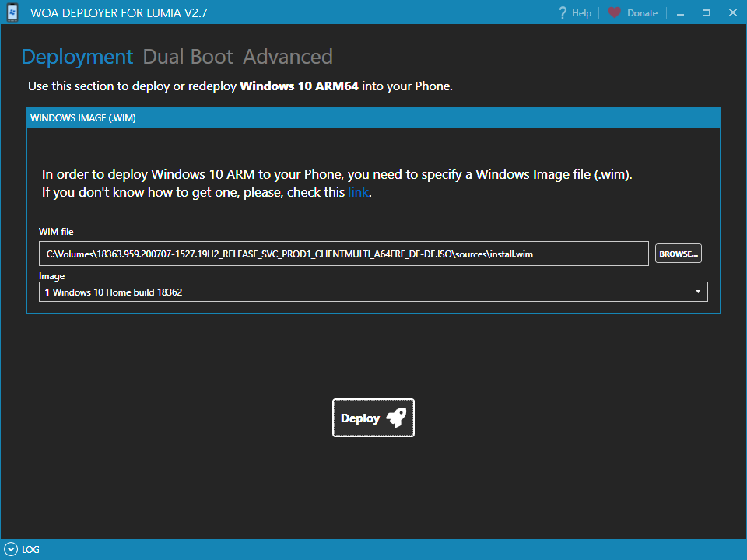Go to the Advanced tab
Image resolution: width=747 pixels, height=560 pixels.
288,57
